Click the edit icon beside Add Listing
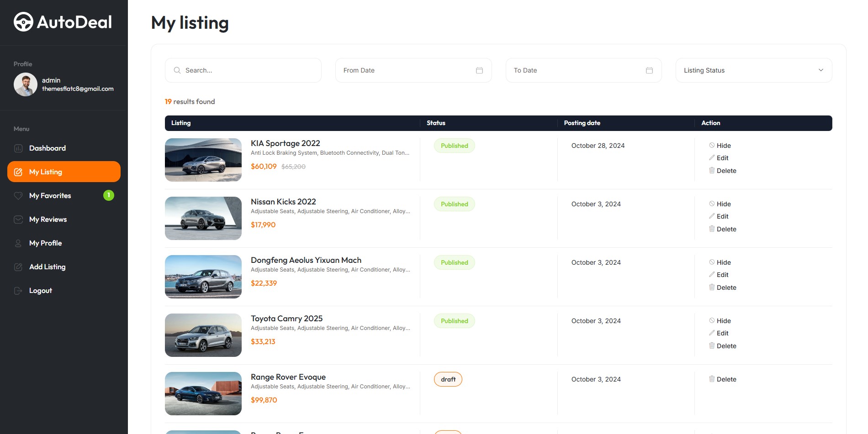 coord(18,267)
